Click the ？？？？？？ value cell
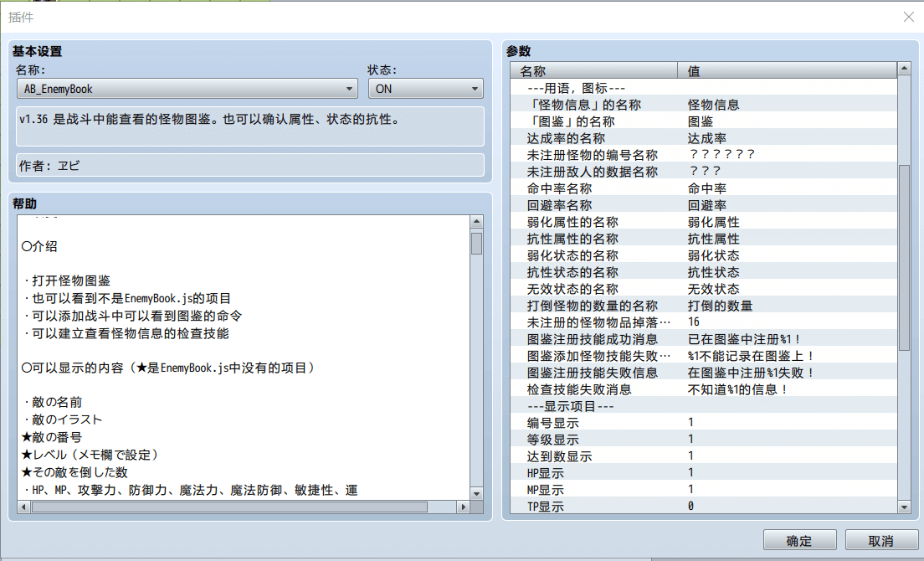This screenshot has width=924, height=561. pyautogui.click(x=721, y=154)
